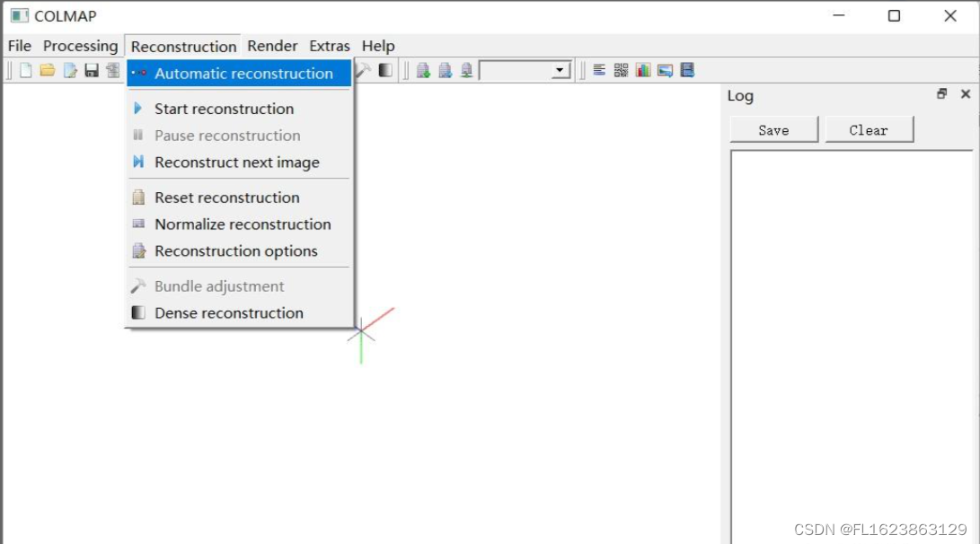The image size is (980, 544).
Task: Click the stacked-disk icon with blue arrow
Action: [x=445, y=70]
